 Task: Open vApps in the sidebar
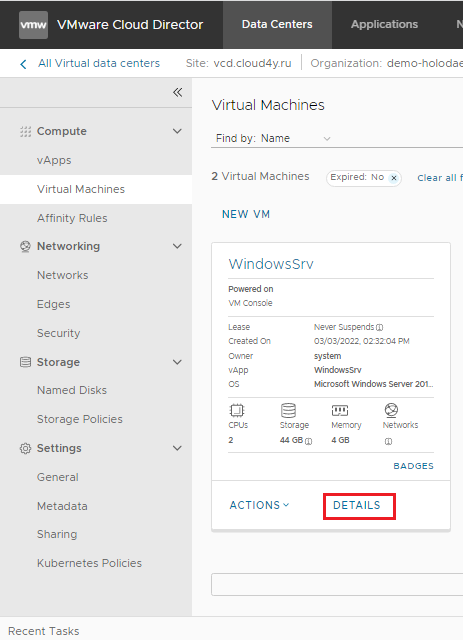coord(54,160)
